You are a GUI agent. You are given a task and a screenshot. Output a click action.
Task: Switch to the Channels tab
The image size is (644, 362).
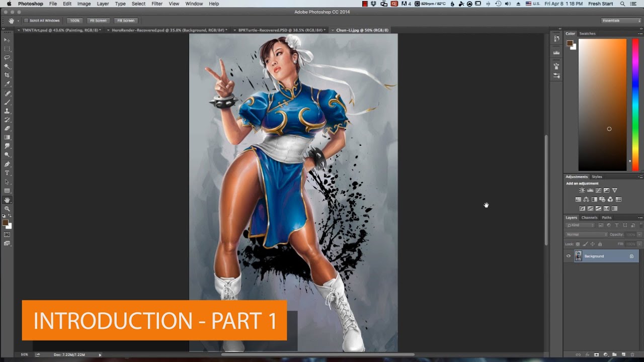click(x=589, y=218)
